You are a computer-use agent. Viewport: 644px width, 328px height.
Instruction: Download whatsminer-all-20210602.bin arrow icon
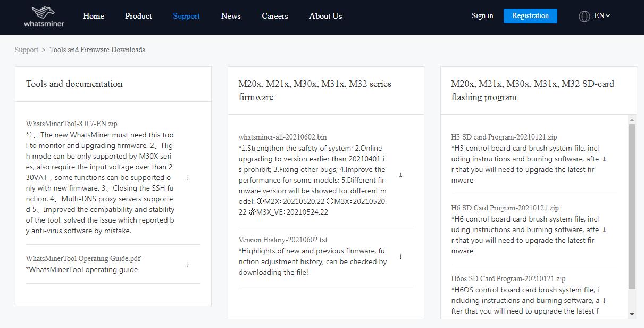[x=400, y=175]
